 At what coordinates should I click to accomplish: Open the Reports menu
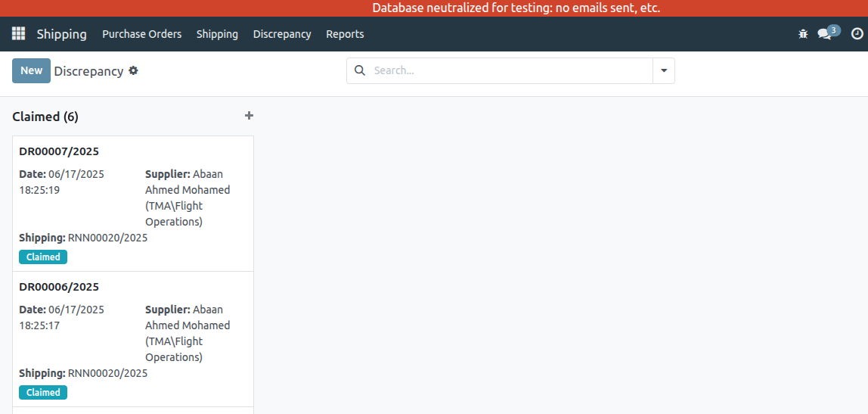[x=345, y=34]
